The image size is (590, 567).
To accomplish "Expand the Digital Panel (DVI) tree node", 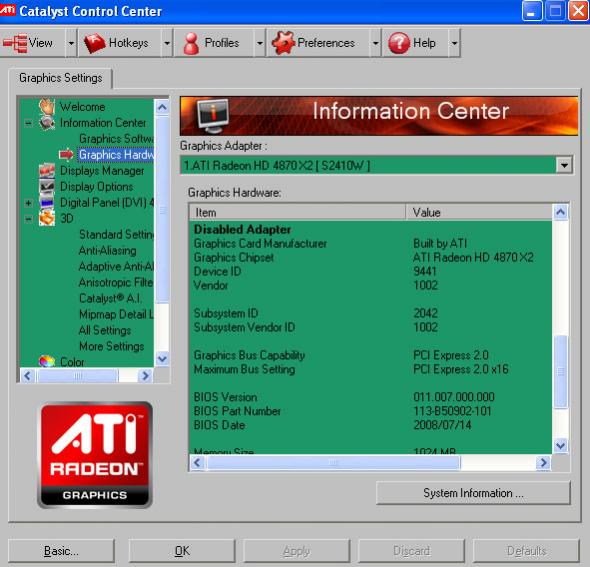I will [x=28, y=203].
